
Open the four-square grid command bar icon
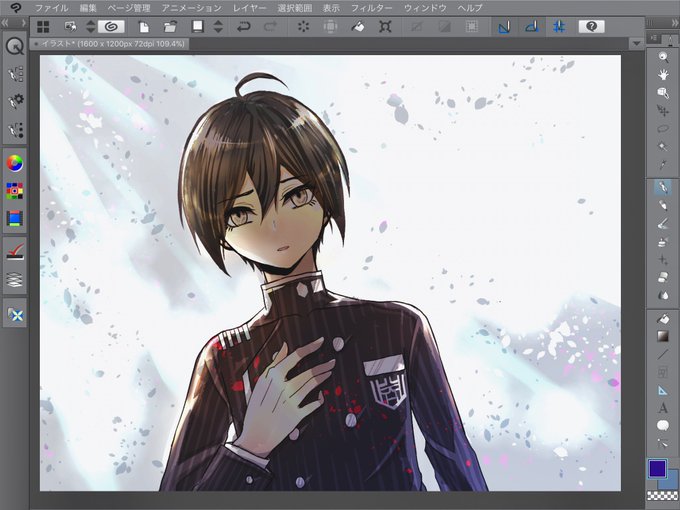43,27
